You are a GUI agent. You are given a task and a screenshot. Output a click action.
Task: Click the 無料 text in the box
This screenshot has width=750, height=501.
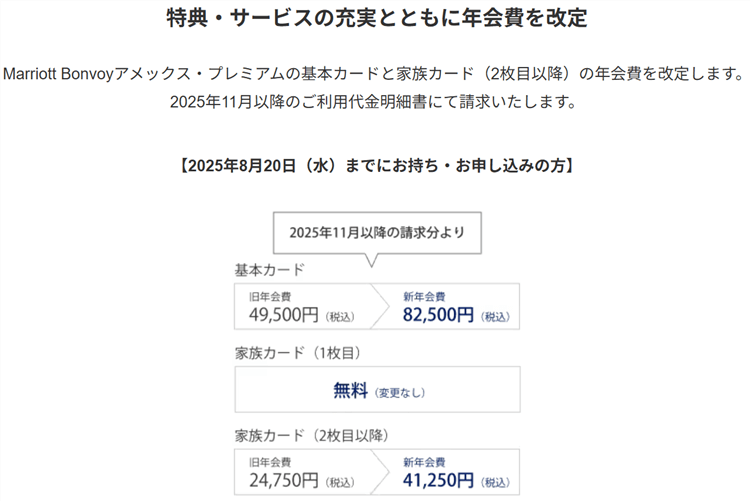point(351,391)
